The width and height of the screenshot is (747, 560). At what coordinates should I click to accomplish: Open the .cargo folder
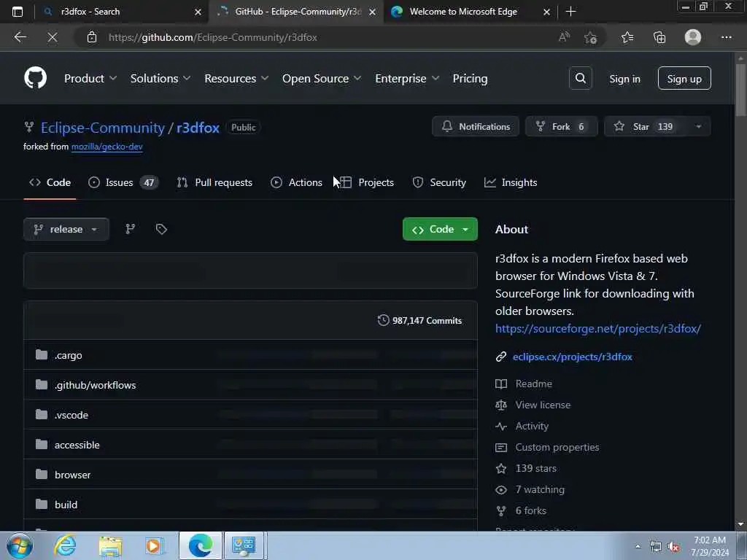(x=68, y=355)
